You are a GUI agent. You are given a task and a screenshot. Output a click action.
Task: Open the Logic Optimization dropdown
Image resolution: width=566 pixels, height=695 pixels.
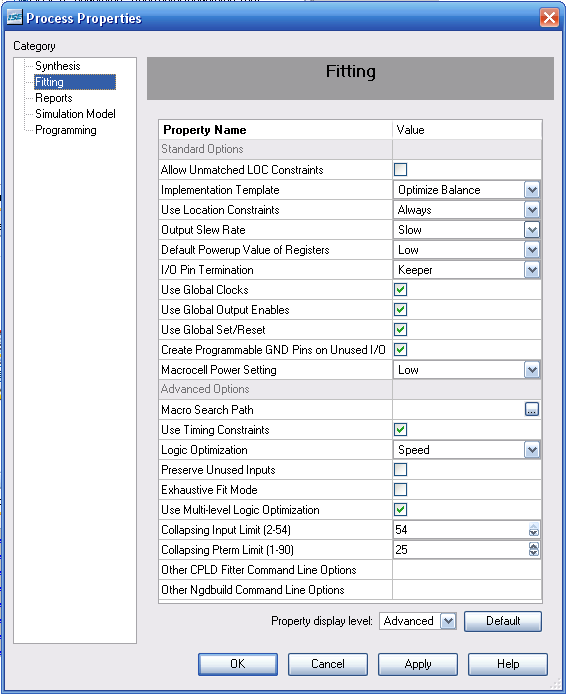point(532,449)
